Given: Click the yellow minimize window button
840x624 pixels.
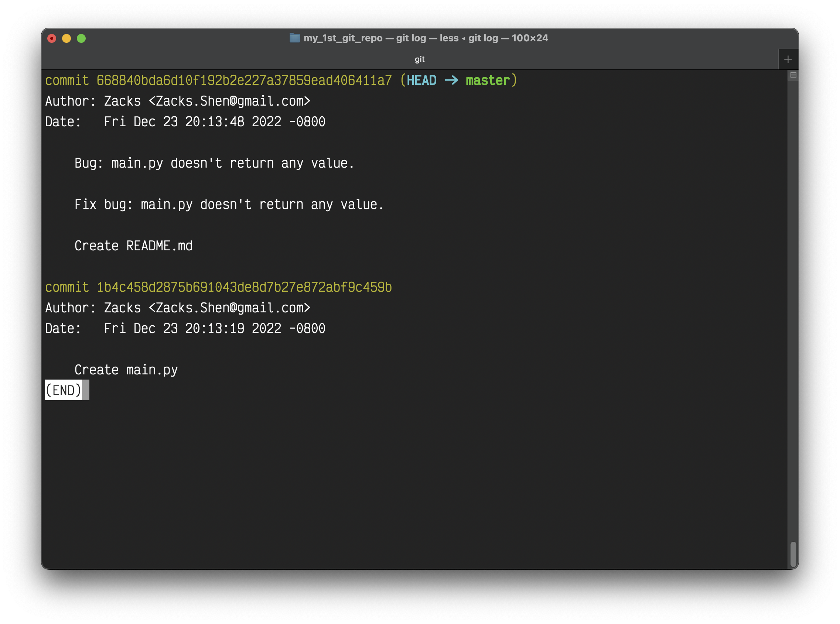Looking at the screenshot, I should [66, 38].
